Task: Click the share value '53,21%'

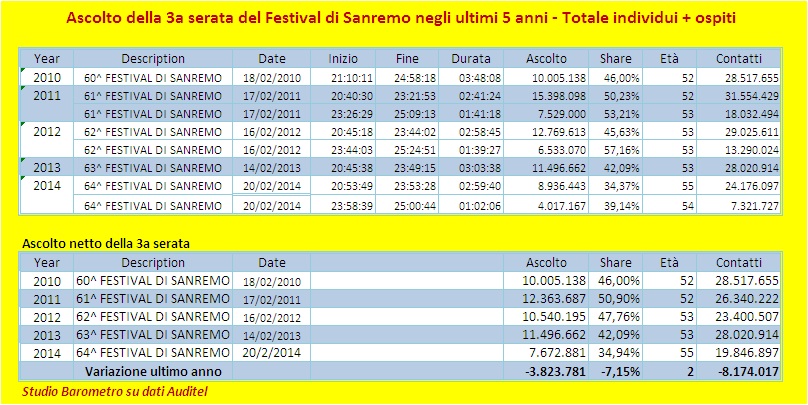Action: coord(622,114)
